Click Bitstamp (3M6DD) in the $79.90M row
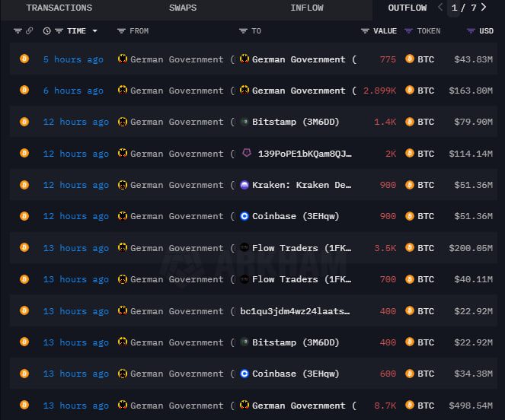Image resolution: width=505 pixels, height=420 pixels. (x=296, y=122)
